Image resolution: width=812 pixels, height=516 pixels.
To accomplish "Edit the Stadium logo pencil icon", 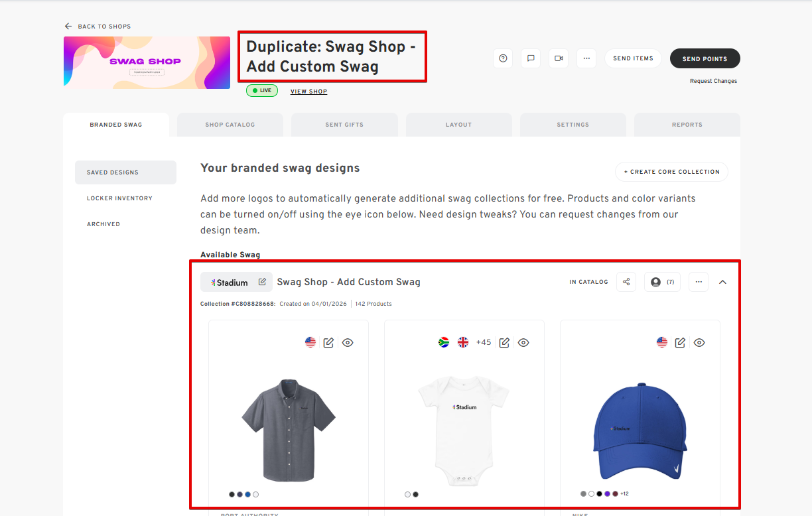I will pos(262,282).
